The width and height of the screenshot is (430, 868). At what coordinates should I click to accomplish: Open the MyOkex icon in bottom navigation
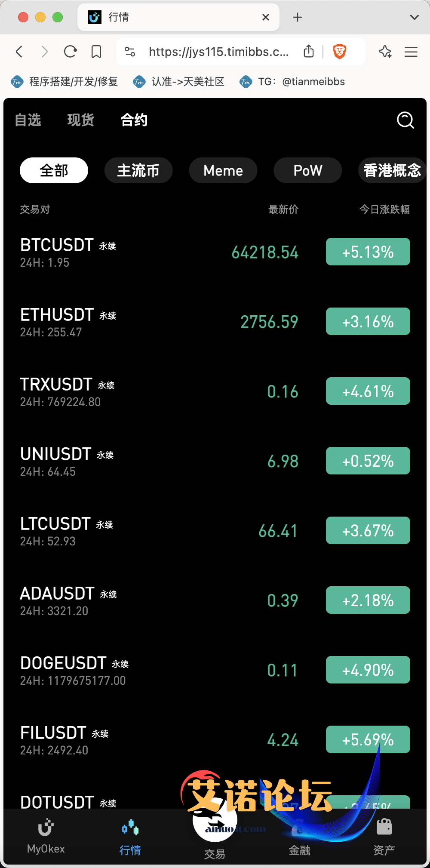coord(46,827)
